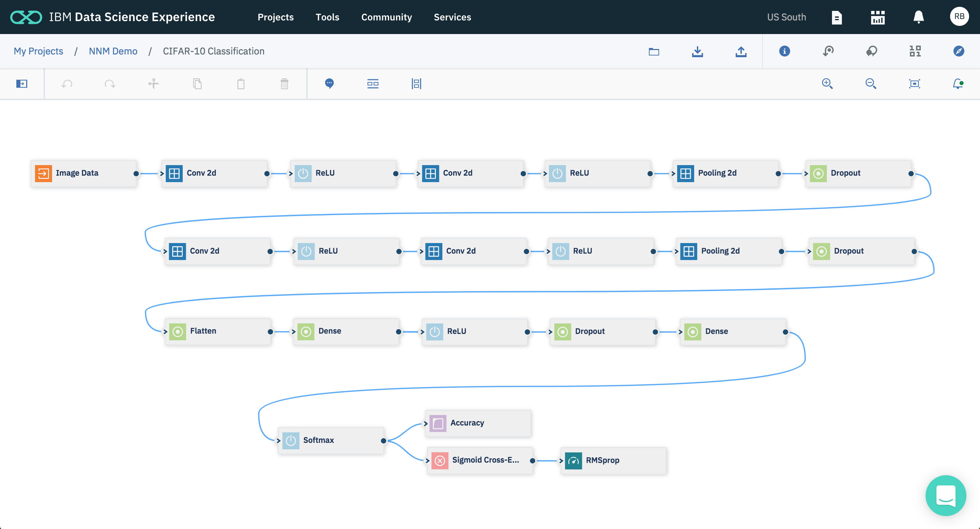Click the upload/publish icon in header

click(x=741, y=51)
